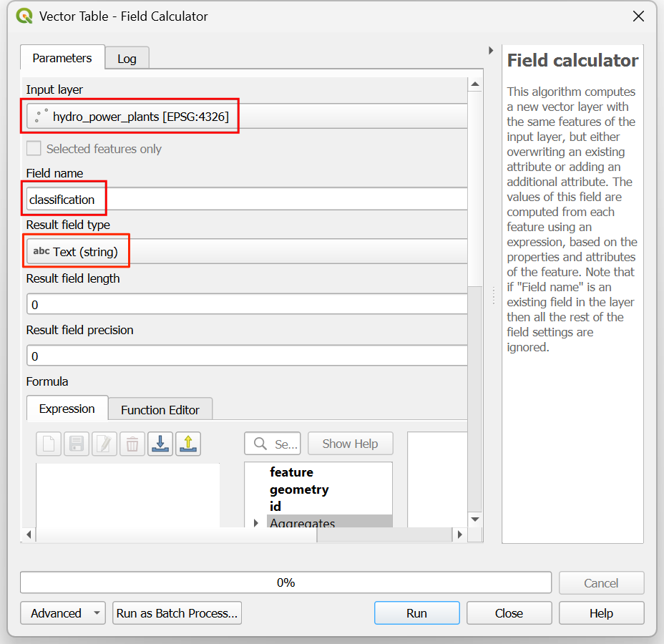This screenshot has width=664, height=644.
Task: Expand the Aggregates function group
Action: pos(255,523)
